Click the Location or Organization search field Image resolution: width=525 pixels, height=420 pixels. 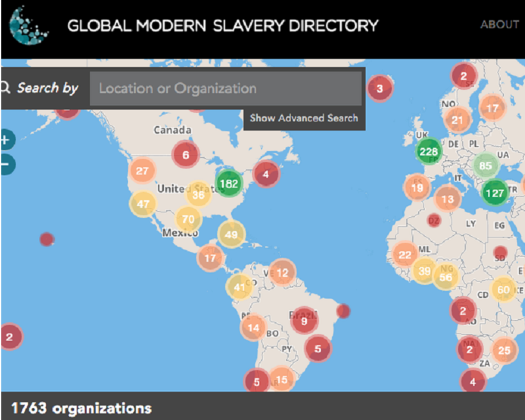(225, 89)
